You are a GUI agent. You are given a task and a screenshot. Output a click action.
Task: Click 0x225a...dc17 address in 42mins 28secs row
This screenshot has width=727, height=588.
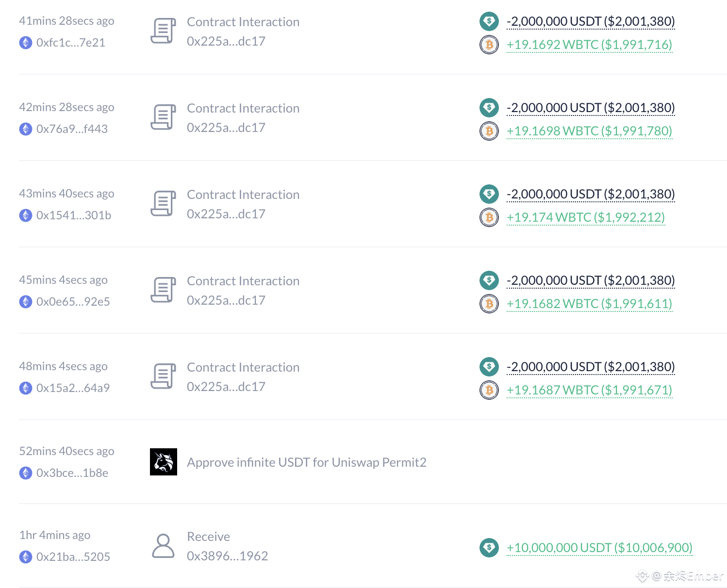click(226, 128)
